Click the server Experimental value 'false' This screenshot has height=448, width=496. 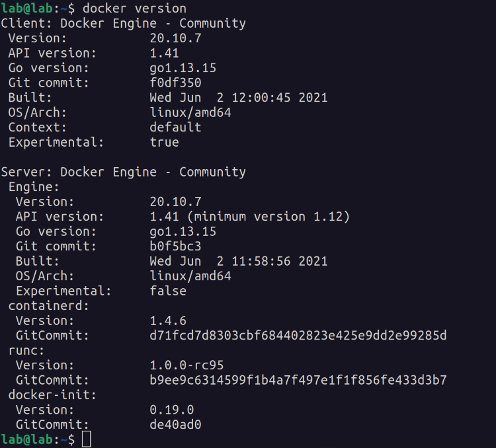tap(168, 291)
